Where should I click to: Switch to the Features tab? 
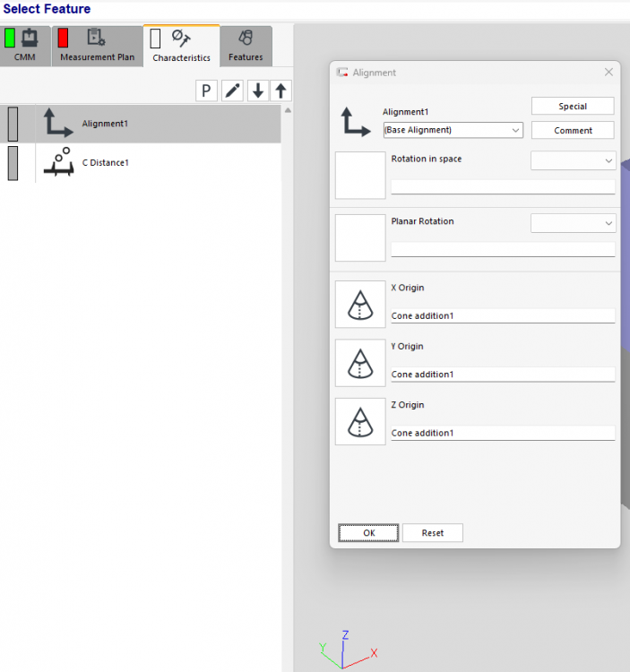pos(246,47)
